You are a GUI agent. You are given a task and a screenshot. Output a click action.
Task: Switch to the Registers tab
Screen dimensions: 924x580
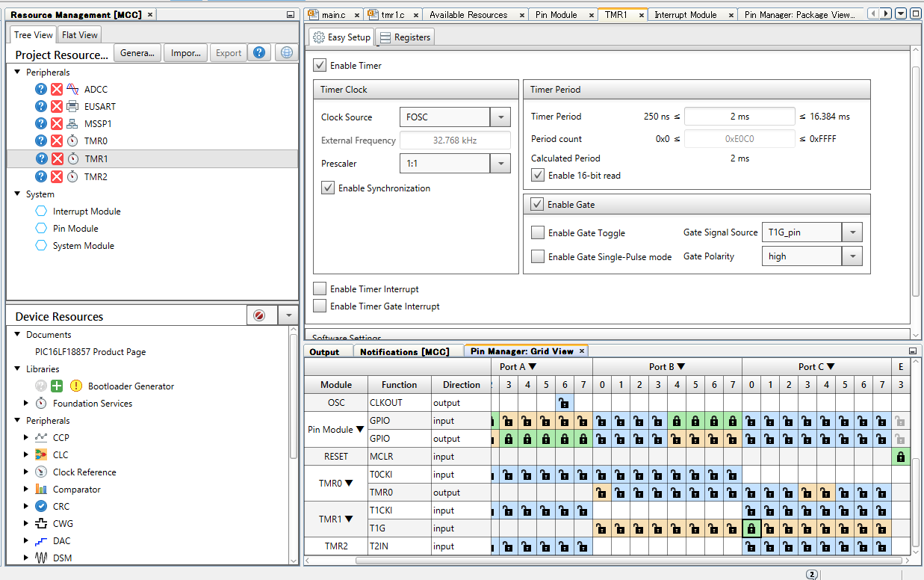click(x=404, y=37)
